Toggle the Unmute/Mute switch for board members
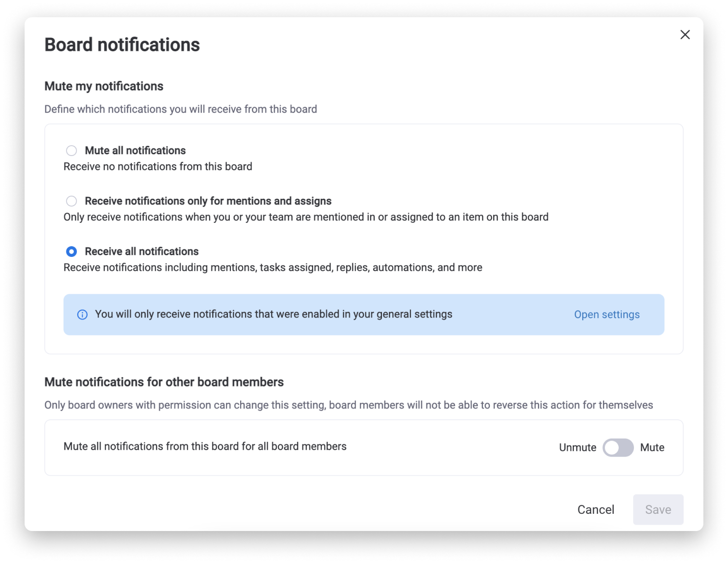 pyautogui.click(x=618, y=447)
